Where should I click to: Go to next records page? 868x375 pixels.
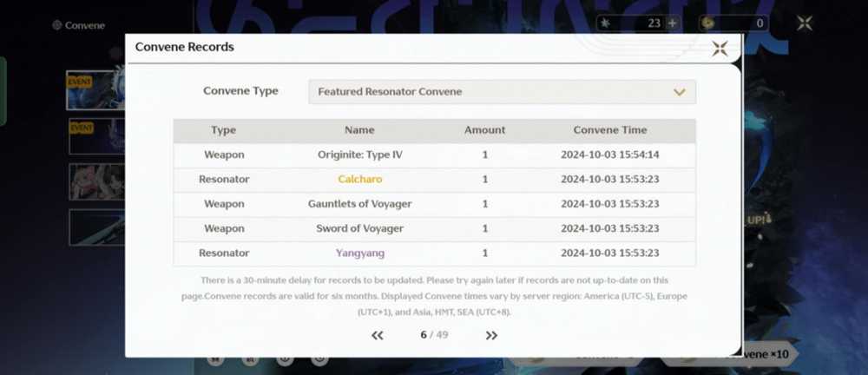pos(491,335)
